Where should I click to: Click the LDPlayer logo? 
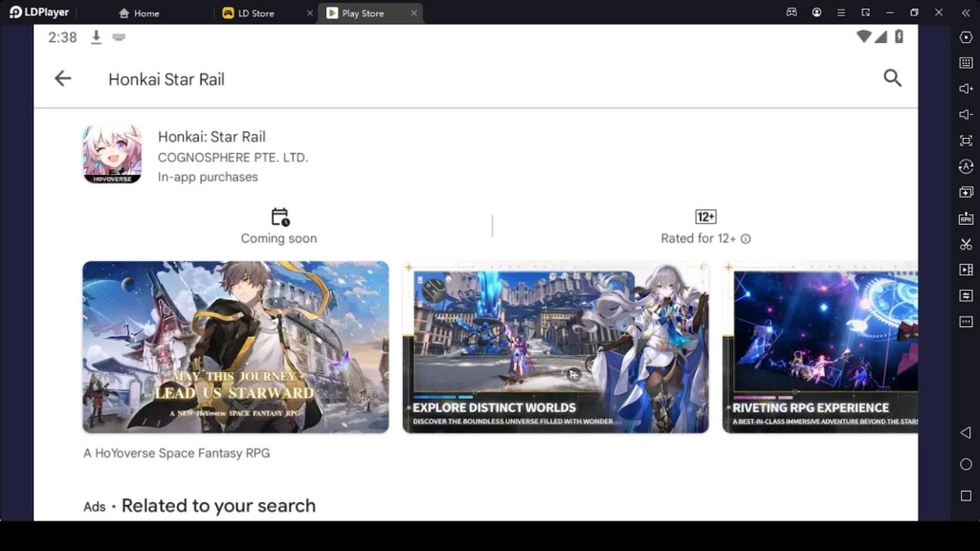click(38, 12)
